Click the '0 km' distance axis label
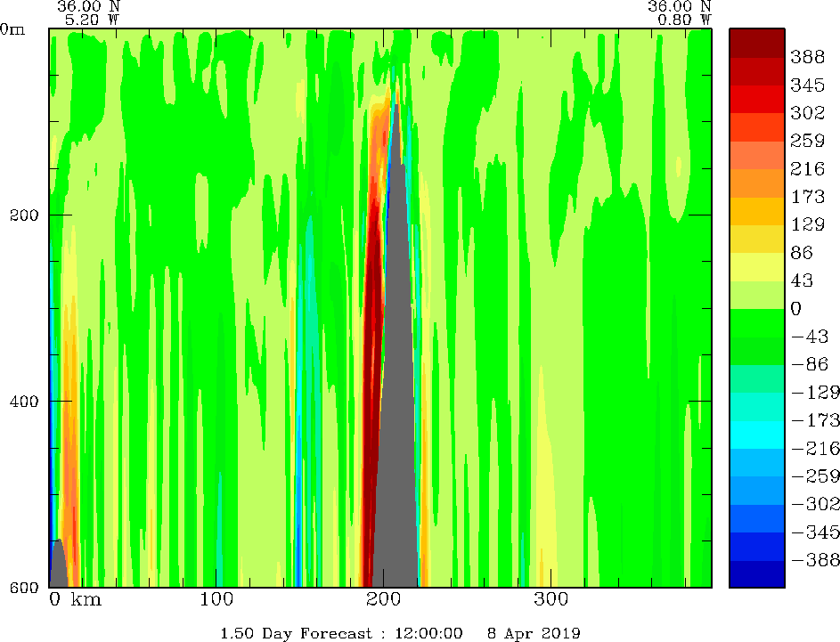The width and height of the screenshot is (840, 642). (75, 598)
